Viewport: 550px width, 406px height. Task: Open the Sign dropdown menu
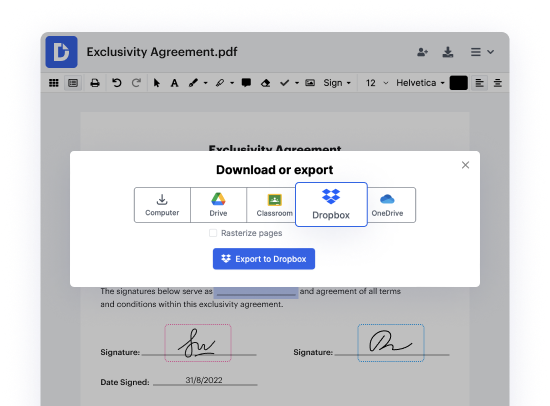tap(337, 83)
